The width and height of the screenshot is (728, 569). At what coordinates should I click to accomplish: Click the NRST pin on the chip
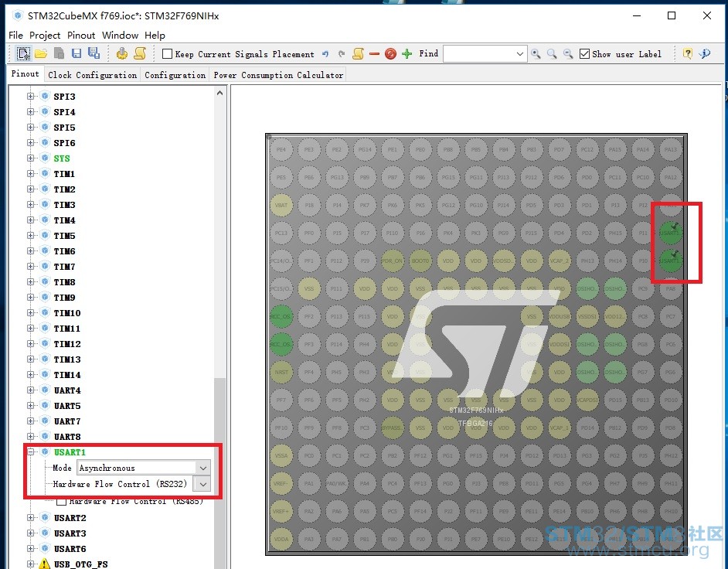coord(281,372)
